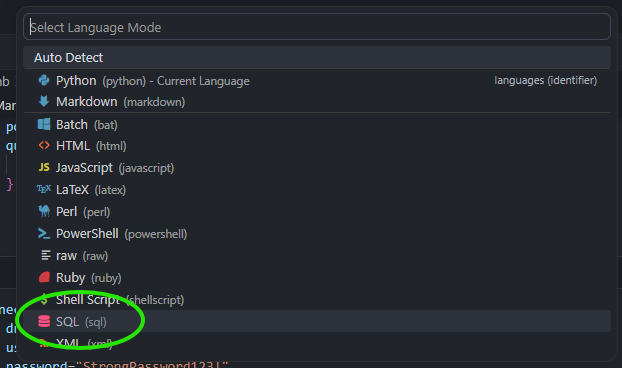Select JavaScript language mode
This screenshot has height=368, width=622.
coord(317,168)
